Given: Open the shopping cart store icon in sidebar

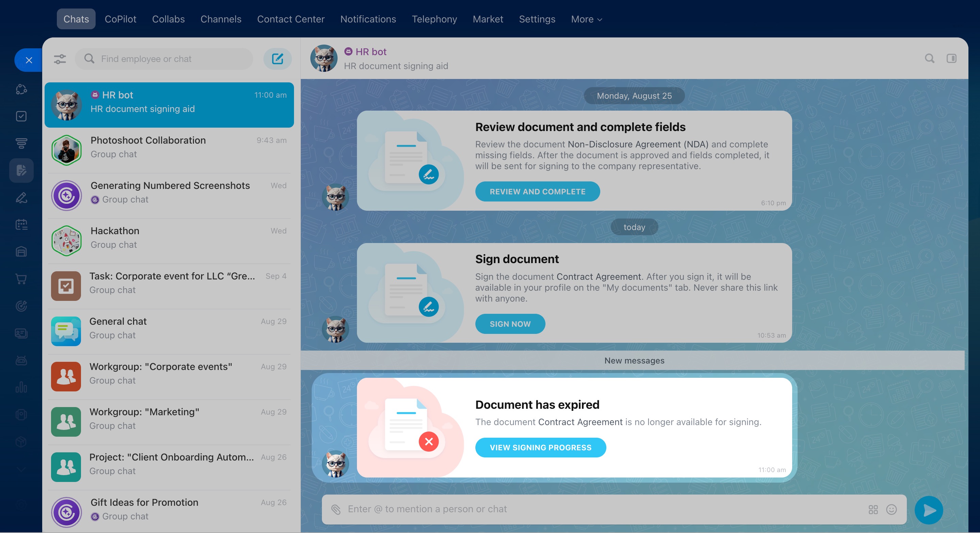Looking at the screenshot, I should click(x=21, y=279).
